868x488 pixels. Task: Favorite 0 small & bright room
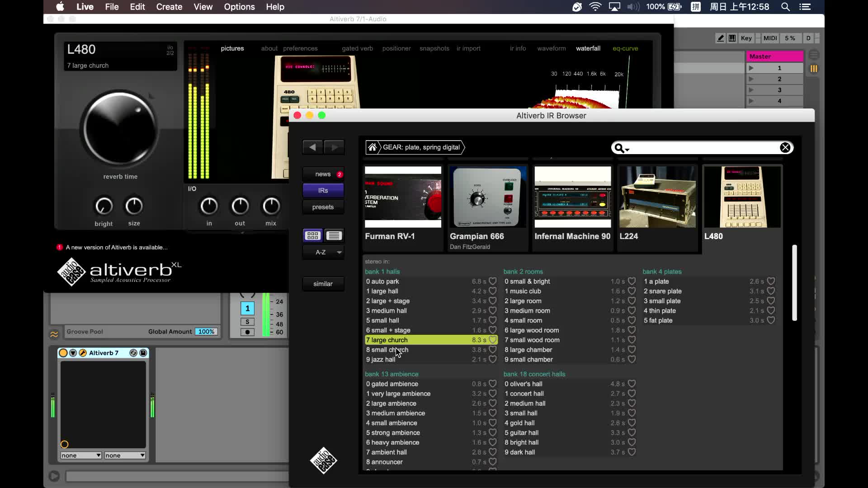(x=632, y=281)
